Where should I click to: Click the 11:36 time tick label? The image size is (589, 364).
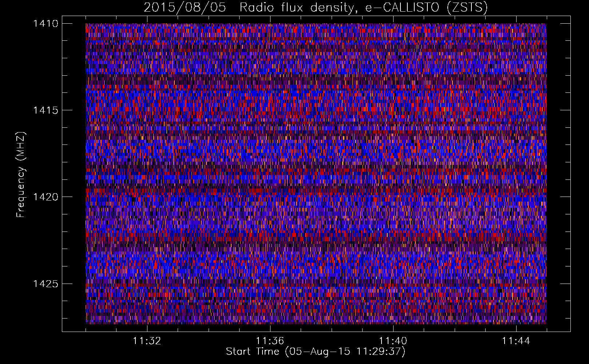tap(270, 341)
